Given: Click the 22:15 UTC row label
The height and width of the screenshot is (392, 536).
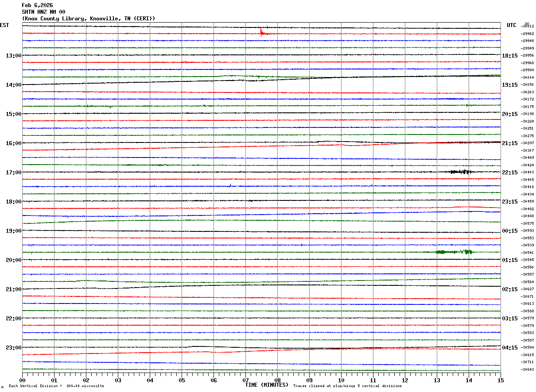Looking at the screenshot, I should [x=510, y=173].
